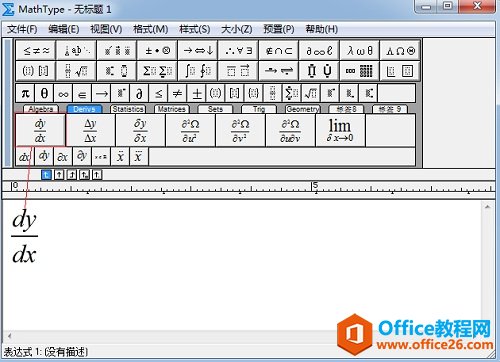This screenshot has height=362, width=500.
Task: Insert the ∂²Ω/∂u² expression
Action: [190, 130]
